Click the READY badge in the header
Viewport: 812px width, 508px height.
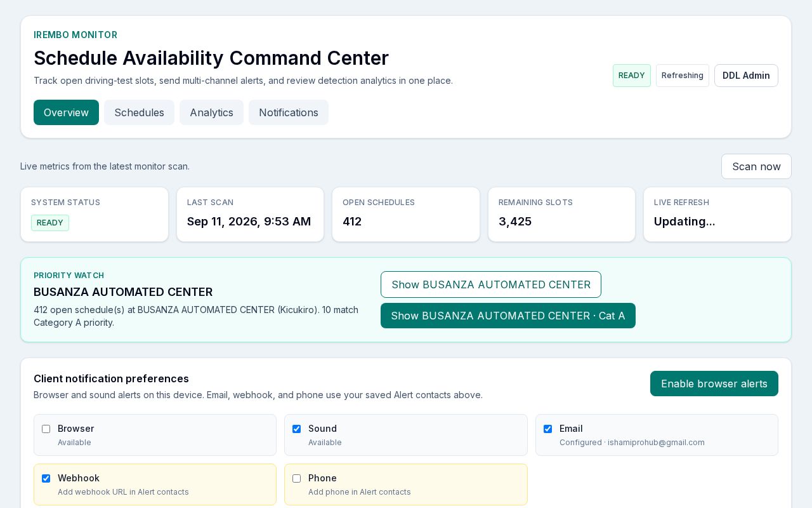631,76
